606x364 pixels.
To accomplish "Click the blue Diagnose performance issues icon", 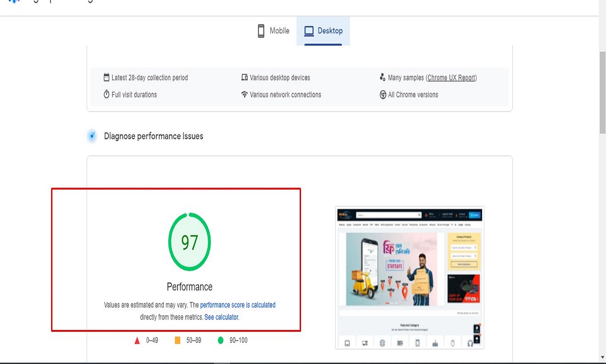I will coord(92,136).
